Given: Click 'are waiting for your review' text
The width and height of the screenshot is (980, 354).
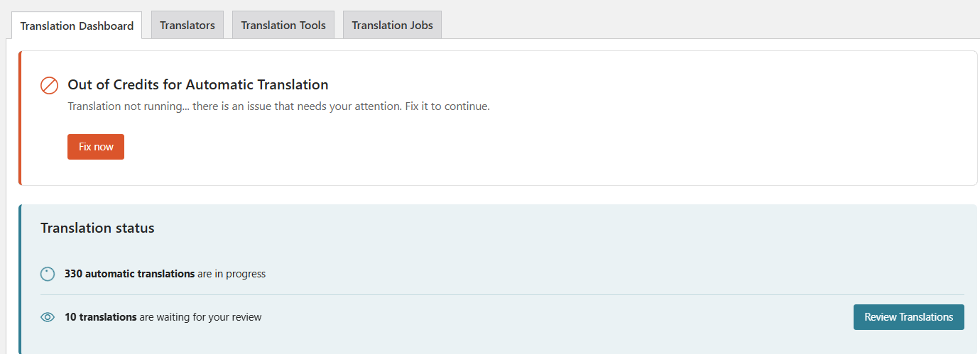Looking at the screenshot, I should 201,317.
